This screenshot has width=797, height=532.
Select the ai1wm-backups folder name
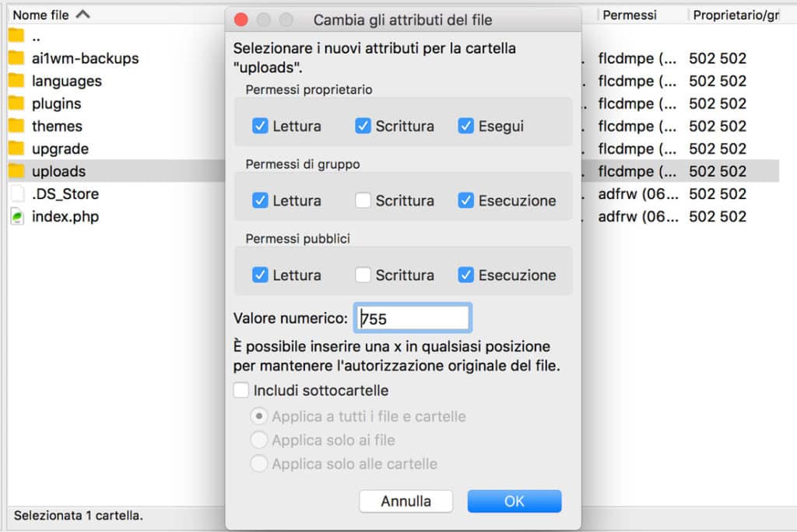pos(86,58)
